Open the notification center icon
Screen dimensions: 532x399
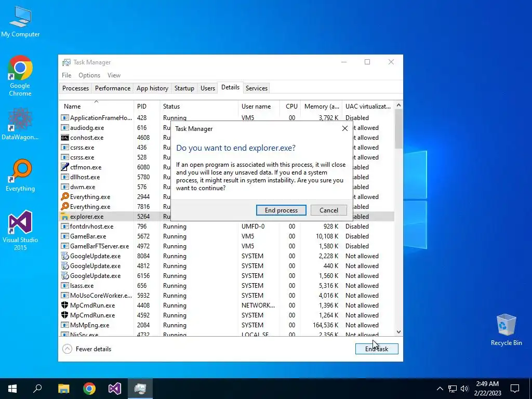tap(515, 389)
